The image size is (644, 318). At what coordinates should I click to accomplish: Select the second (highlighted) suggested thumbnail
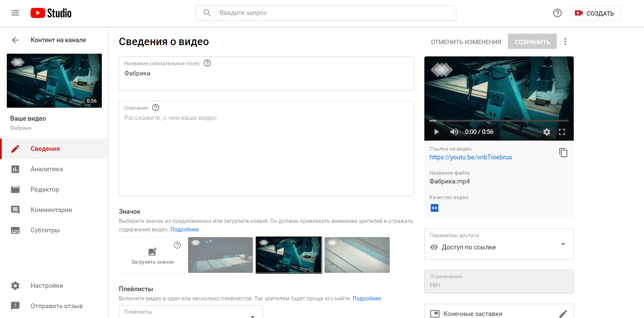pyautogui.click(x=289, y=255)
